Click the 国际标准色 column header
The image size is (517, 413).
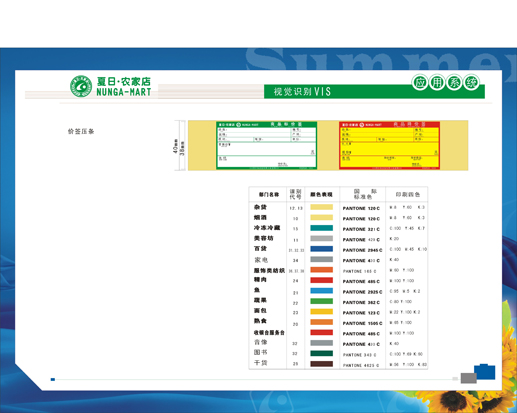[365, 194]
